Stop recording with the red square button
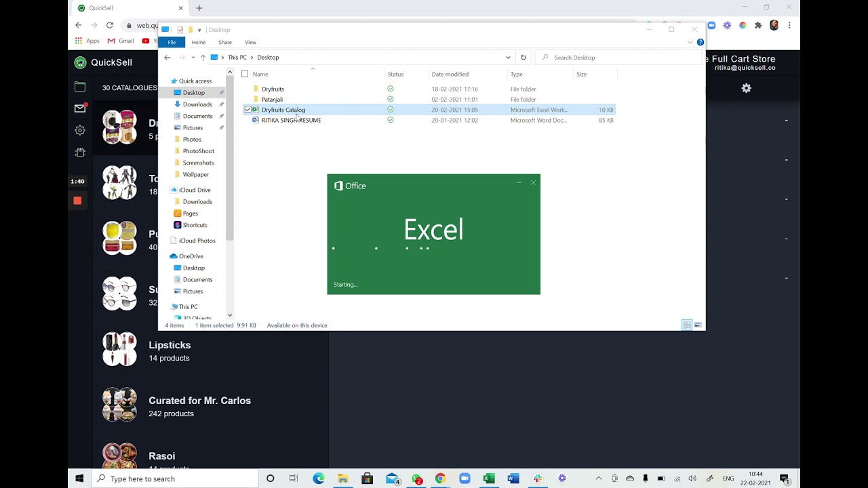This screenshot has height=488, width=868. [77, 201]
